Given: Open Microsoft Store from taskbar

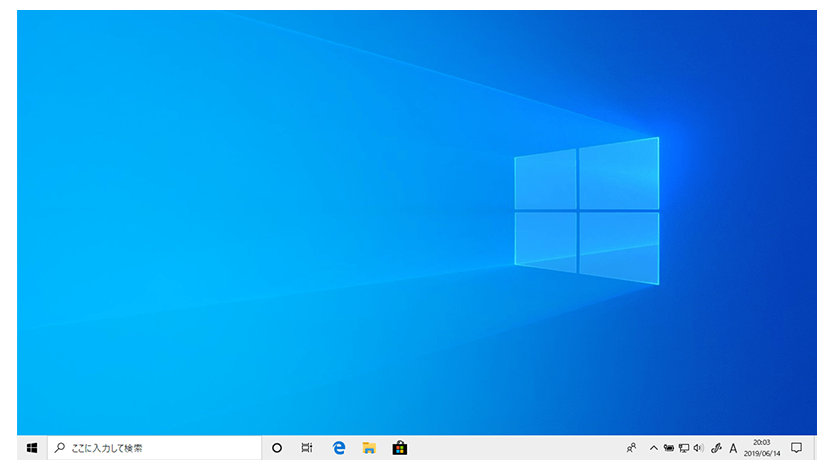Looking at the screenshot, I should coord(399,448).
